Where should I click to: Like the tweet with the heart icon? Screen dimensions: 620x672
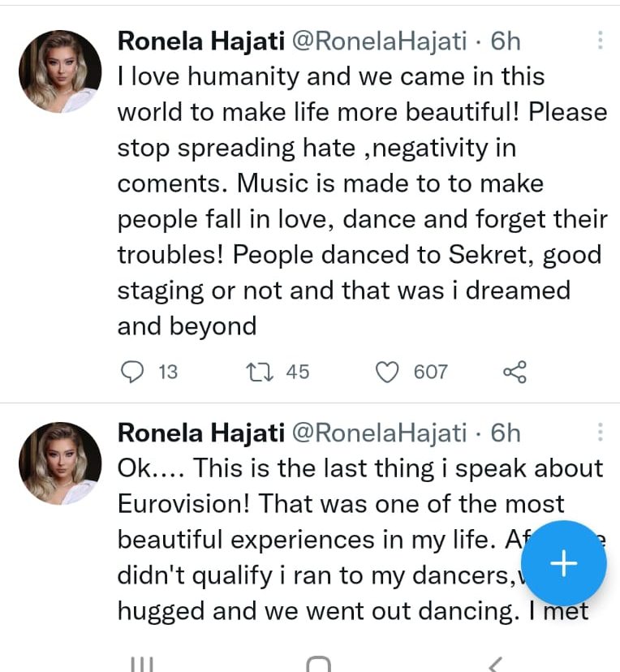389,372
